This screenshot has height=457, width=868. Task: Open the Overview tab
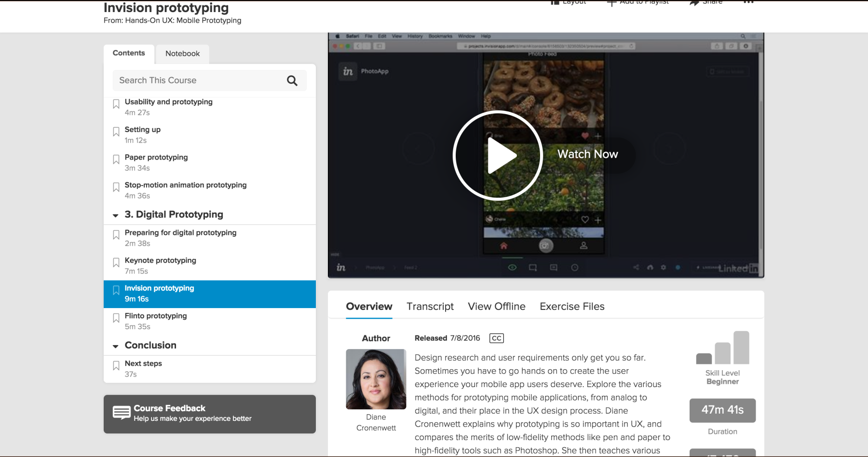(369, 307)
